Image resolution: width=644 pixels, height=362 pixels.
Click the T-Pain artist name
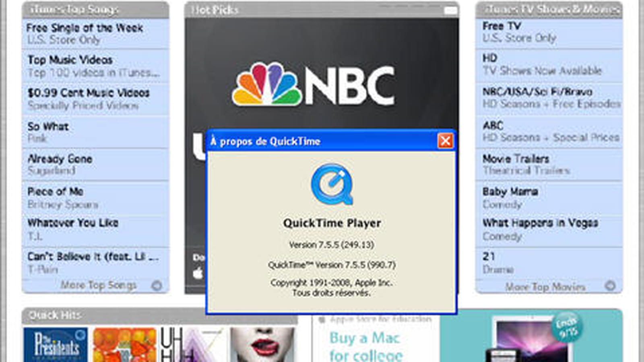[43, 269]
